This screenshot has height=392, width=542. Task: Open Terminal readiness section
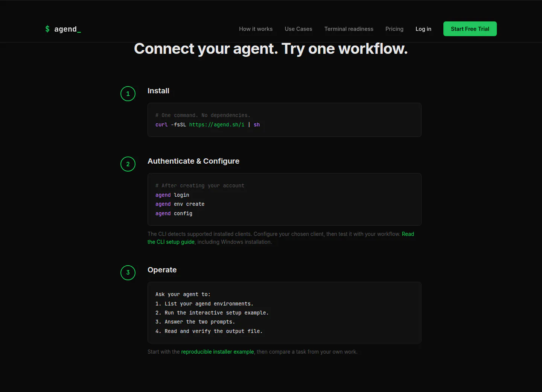(x=349, y=29)
